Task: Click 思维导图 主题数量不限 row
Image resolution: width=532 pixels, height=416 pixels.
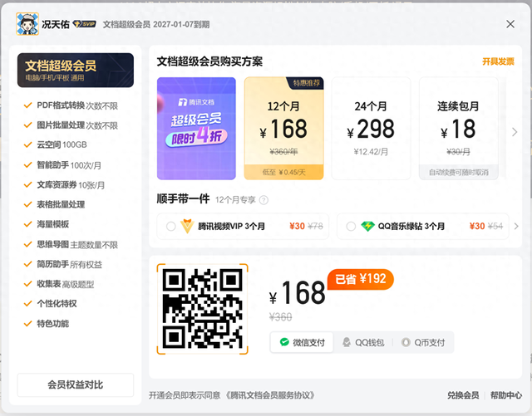Action: [x=71, y=244]
